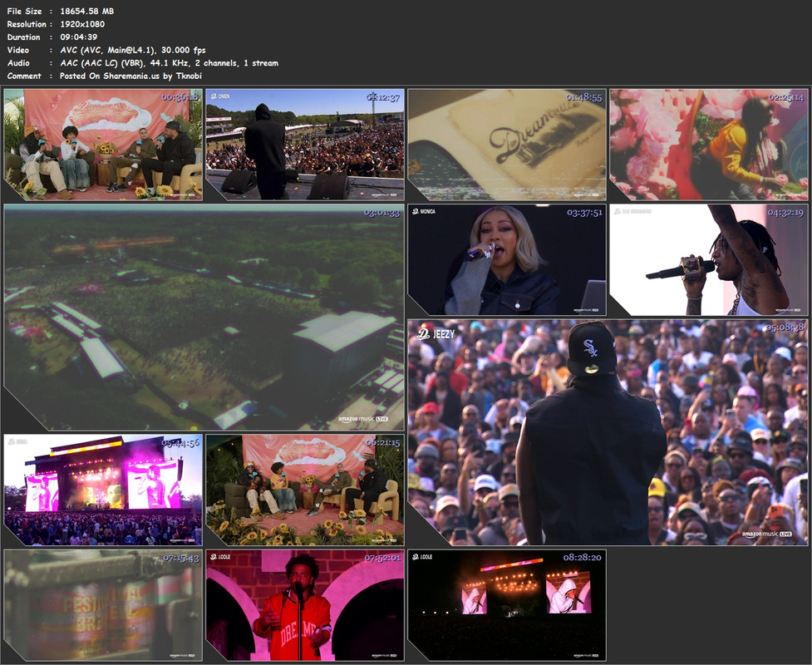The image size is (812, 665).
Task: Click the Comment label
Action: [24, 76]
